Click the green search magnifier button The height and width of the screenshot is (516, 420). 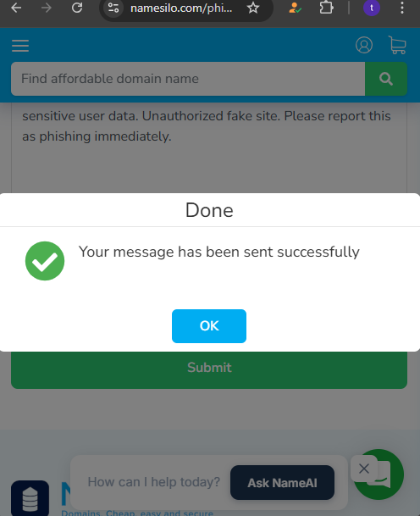pyautogui.click(x=386, y=79)
